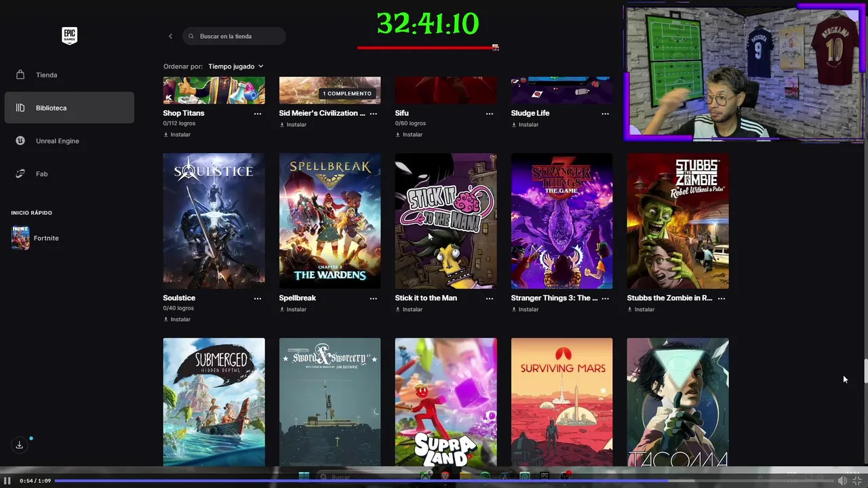The height and width of the screenshot is (488, 868).
Task: Open the downloads icon in sidebar
Action: click(x=19, y=445)
